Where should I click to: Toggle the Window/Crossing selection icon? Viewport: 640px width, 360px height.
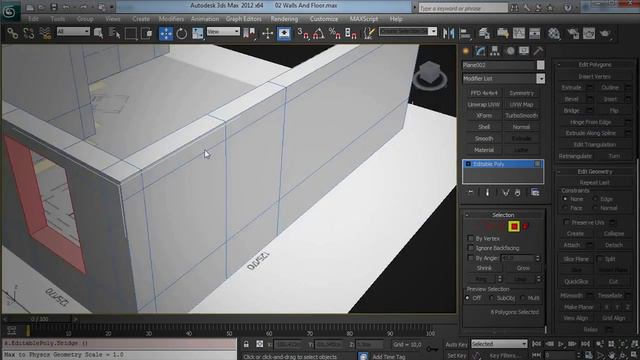pyautogui.click(x=147, y=33)
